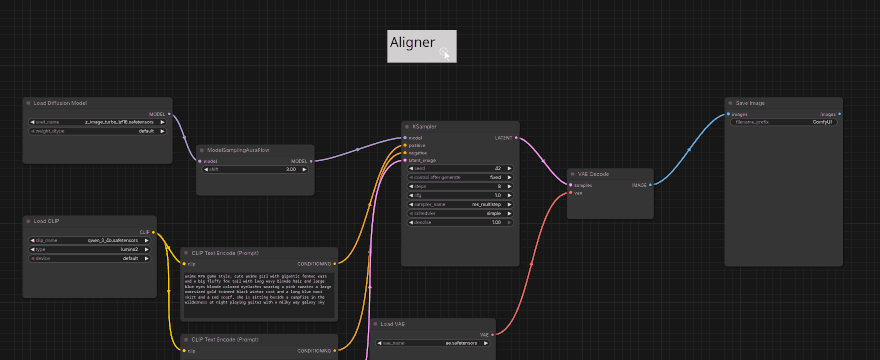This screenshot has height=360, width=880.
Task: Open the vae_name dropdown in Load VAE
Action: 432,343
